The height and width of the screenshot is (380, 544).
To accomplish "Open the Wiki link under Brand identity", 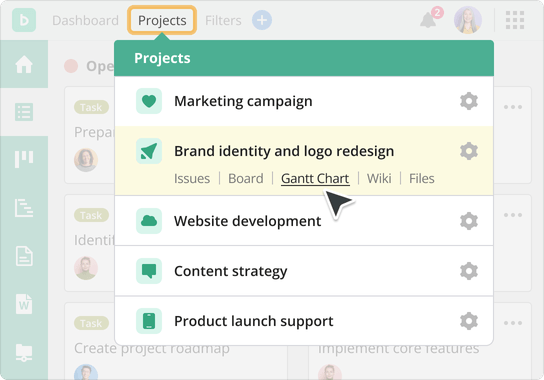I will click(379, 178).
